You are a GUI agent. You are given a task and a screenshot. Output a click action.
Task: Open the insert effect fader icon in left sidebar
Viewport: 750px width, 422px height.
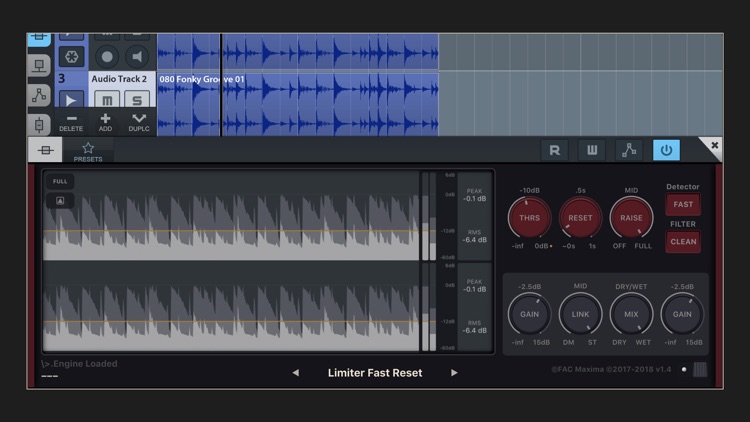39,125
